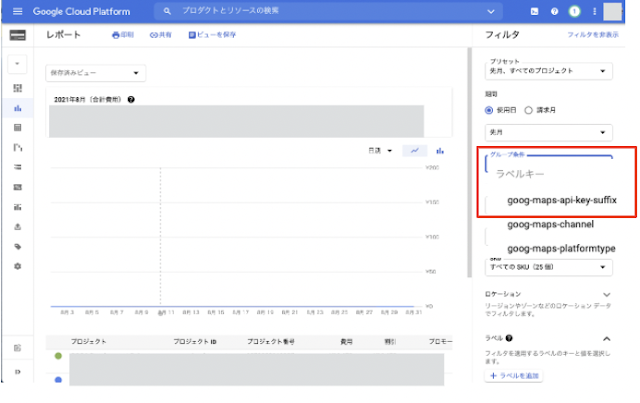Select the 請求月 invoice month radio button
Image resolution: width=640 pixels, height=403 pixels.
[x=528, y=110]
